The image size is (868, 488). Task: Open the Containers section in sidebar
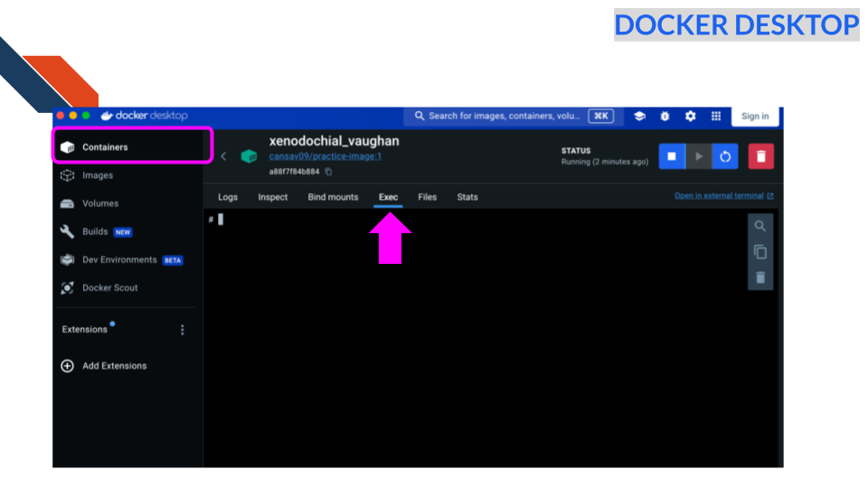(132, 146)
